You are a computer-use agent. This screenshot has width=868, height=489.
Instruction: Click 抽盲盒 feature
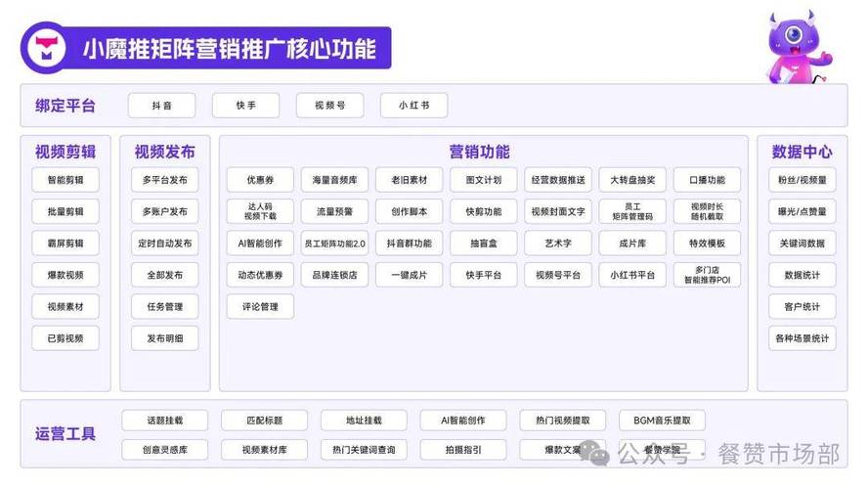click(x=484, y=244)
